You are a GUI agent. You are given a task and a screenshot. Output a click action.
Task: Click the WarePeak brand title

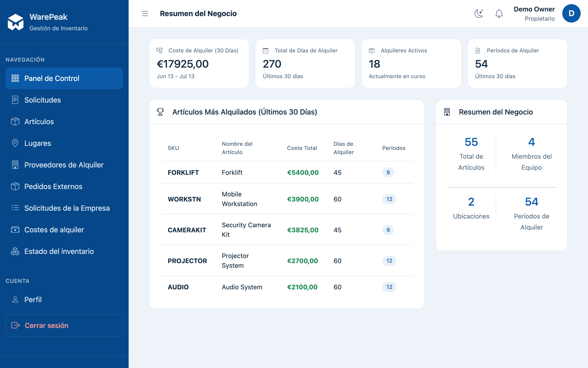click(x=48, y=17)
